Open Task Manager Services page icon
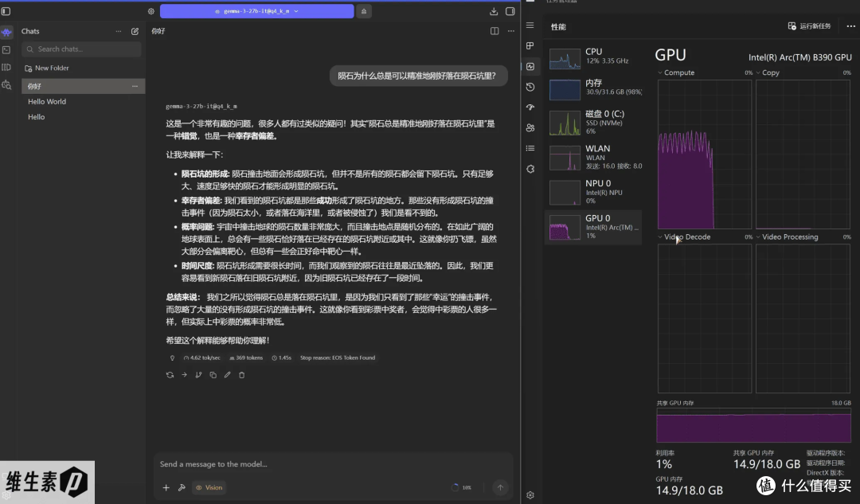Screen dimensions: 860x504 (530, 169)
